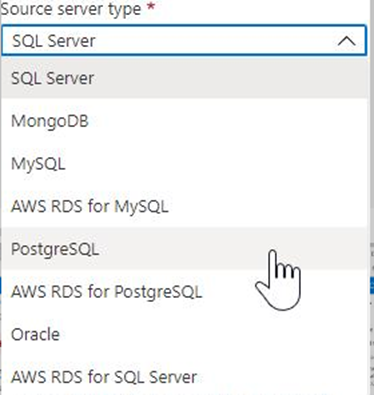
Task: Collapse the dropdown using the up chevron
Action: point(347,41)
